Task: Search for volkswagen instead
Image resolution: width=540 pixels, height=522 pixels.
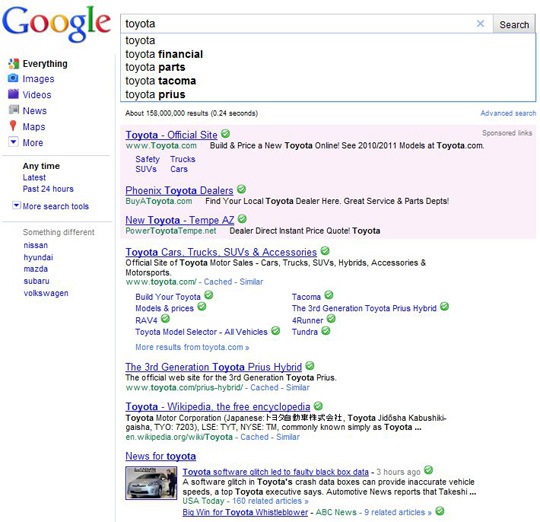Action: pyautogui.click(x=46, y=293)
